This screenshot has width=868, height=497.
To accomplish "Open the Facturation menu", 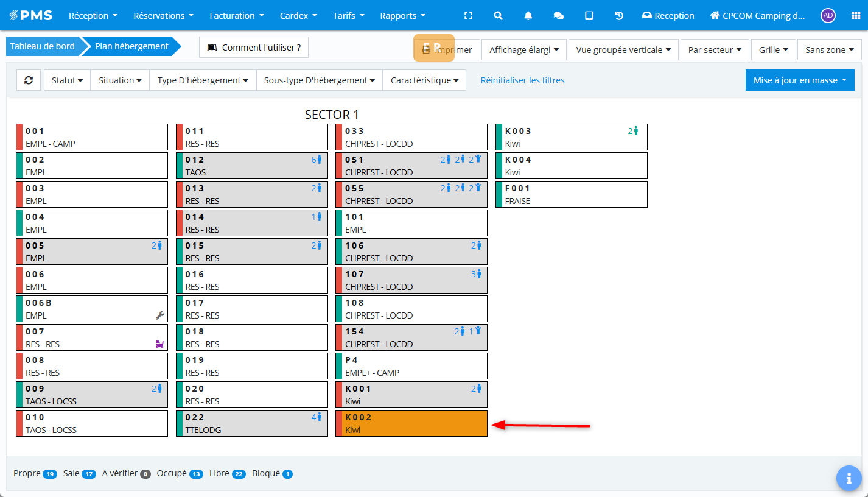I will pos(236,16).
